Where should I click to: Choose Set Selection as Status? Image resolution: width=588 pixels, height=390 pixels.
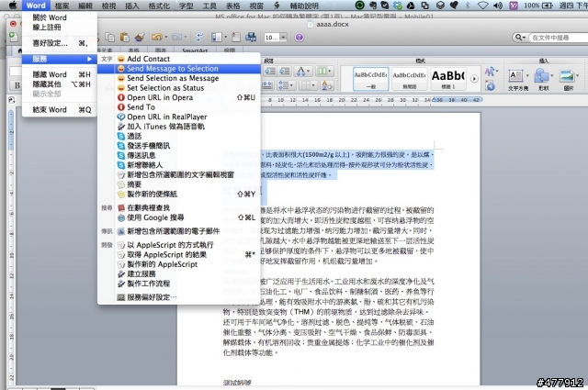(x=179, y=88)
